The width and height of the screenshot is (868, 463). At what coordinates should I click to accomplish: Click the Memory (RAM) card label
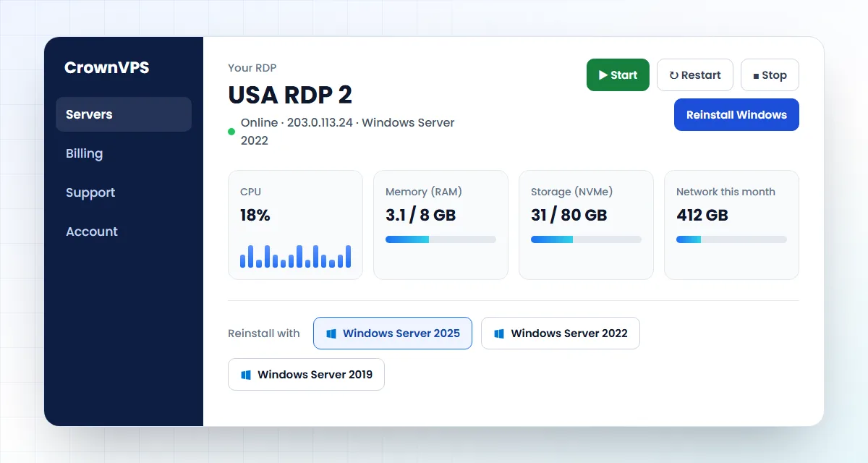[424, 192]
